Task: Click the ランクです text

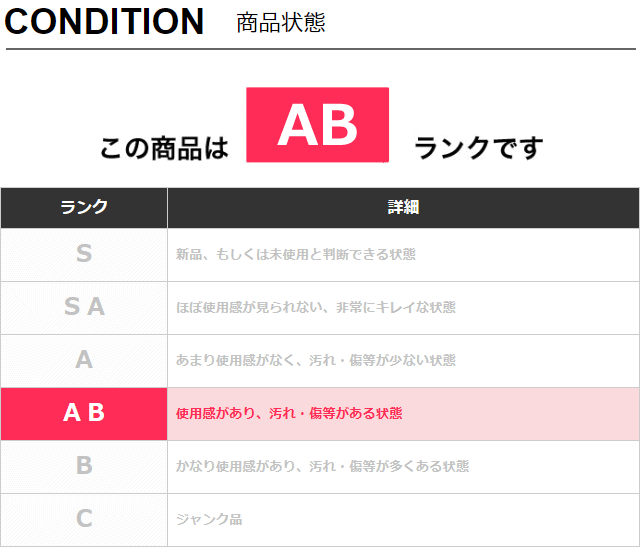Action: tap(478, 148)
